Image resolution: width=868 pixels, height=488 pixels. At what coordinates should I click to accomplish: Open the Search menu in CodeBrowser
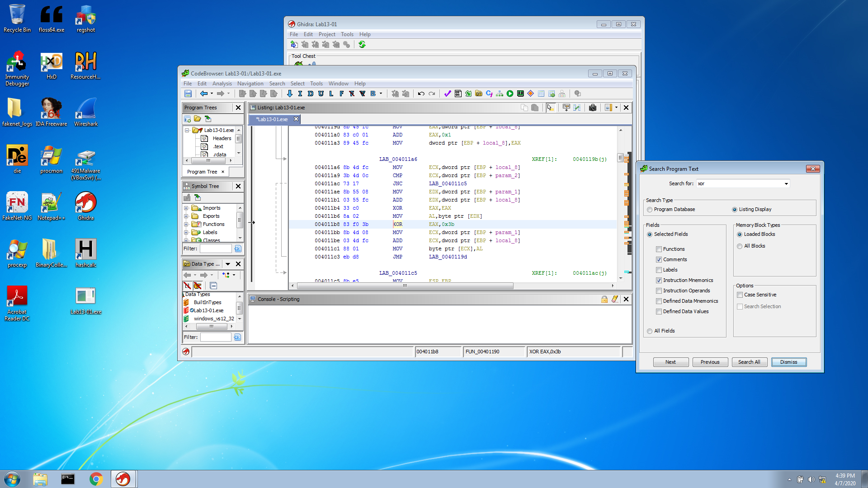(277, 84)
